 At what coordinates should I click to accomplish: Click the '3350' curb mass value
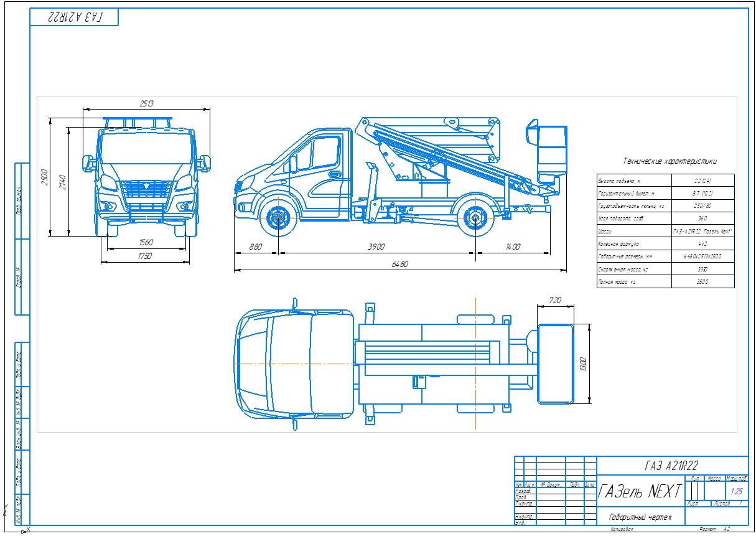tap(703, 270)
